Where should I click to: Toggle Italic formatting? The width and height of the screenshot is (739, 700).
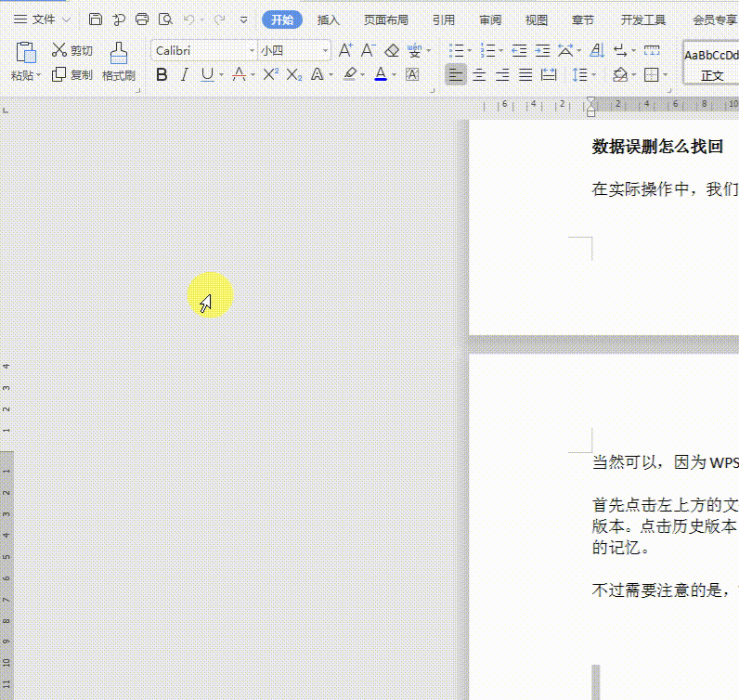185,74
